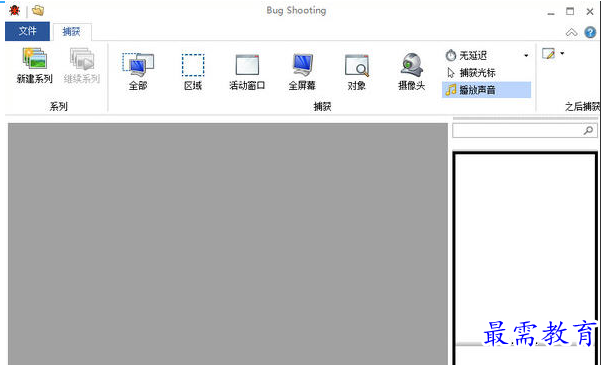Open the 文件 menu tab
Viewport: 605px width, 365px height.
click(27, 31)
